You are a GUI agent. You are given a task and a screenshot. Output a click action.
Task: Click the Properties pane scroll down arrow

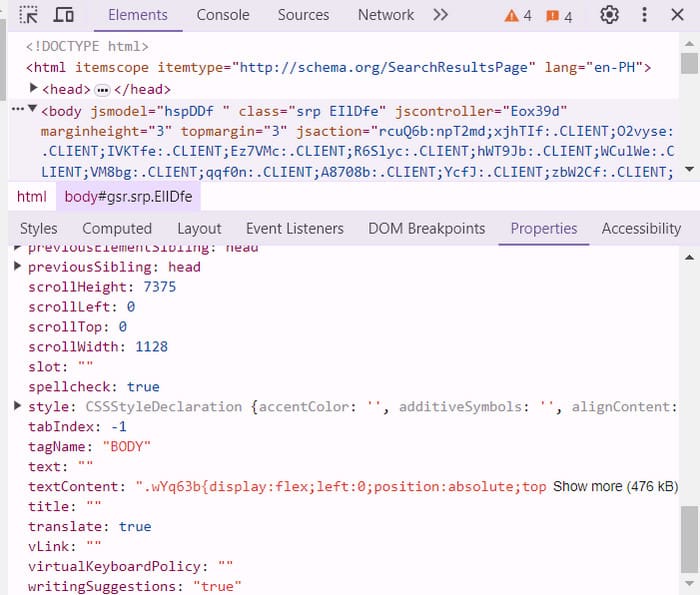689,583
